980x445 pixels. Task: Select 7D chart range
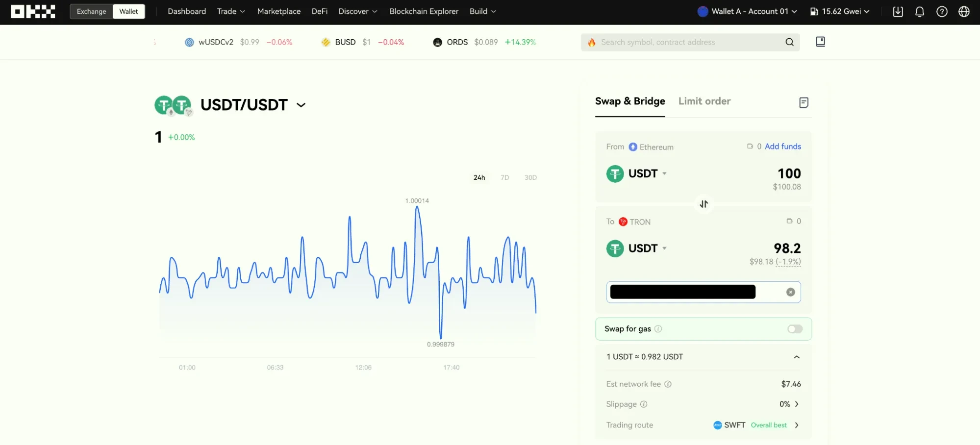point(504,177)
